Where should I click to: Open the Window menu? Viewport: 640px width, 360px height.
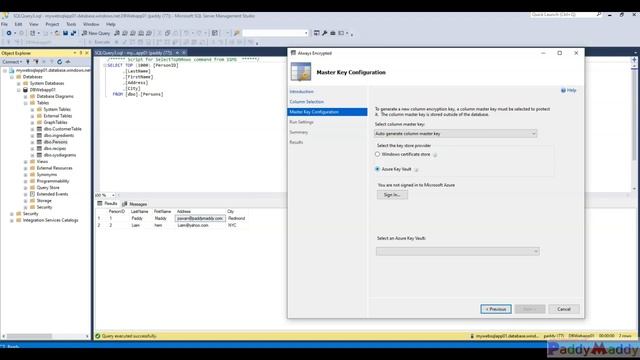click(91, 24)
